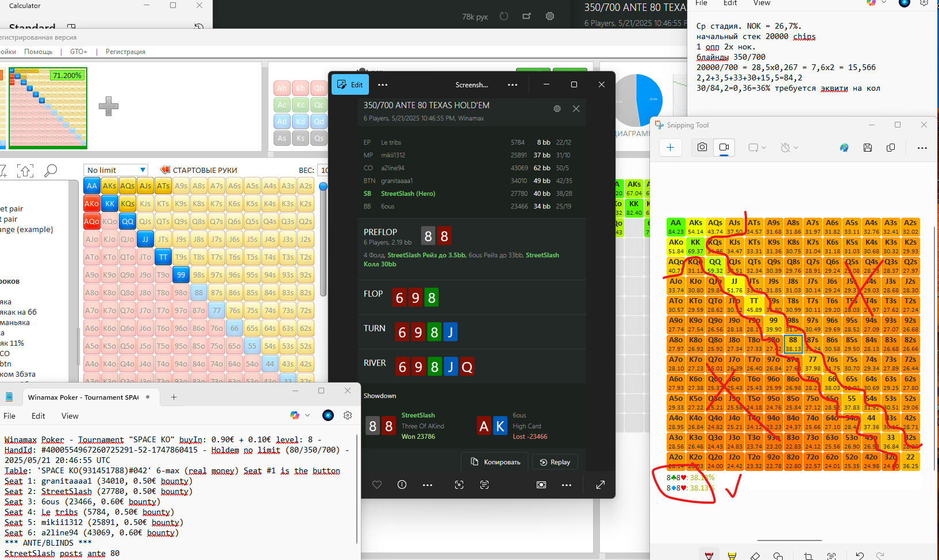
Task: Click text actions icon in Snipping Tool
Action: click(x=832, y=555)
